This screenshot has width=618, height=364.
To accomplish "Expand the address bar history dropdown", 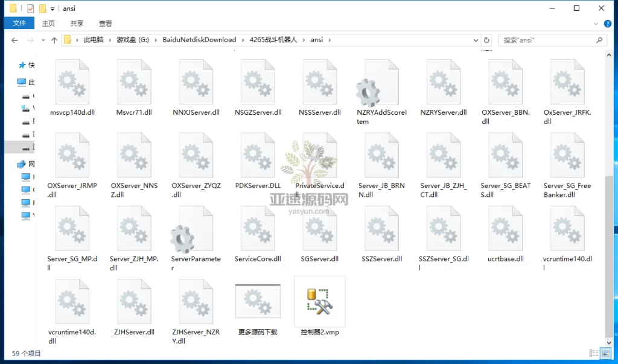I will coord(474,40).
